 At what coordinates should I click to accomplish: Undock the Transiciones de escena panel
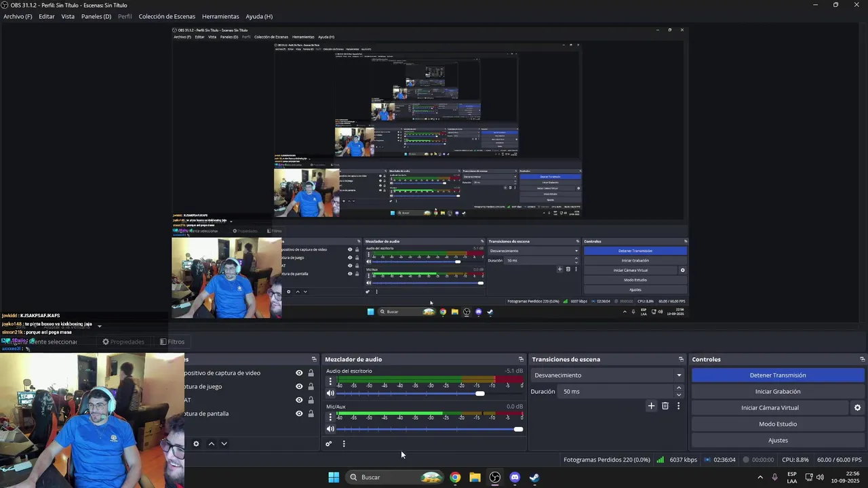pos(681,359)
